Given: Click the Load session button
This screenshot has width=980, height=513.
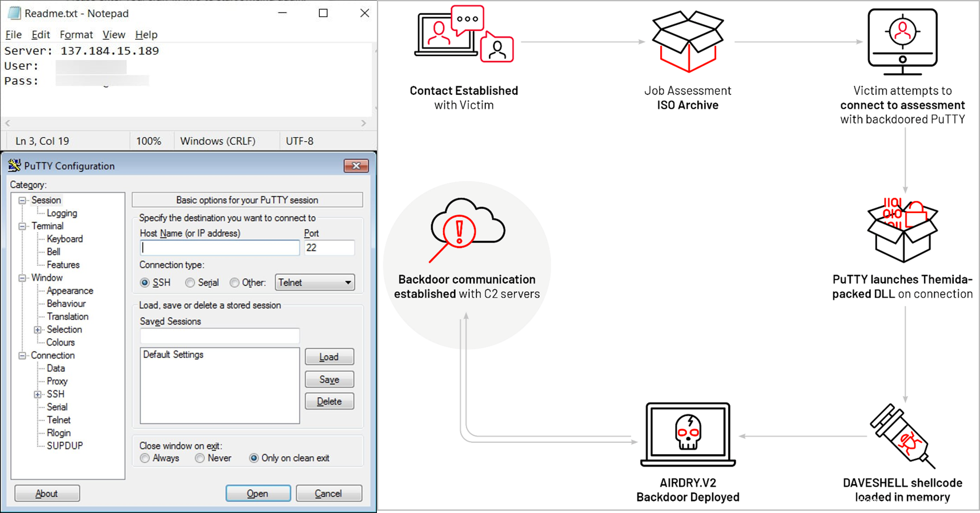Looking at the screenshot, I should 330,357.
